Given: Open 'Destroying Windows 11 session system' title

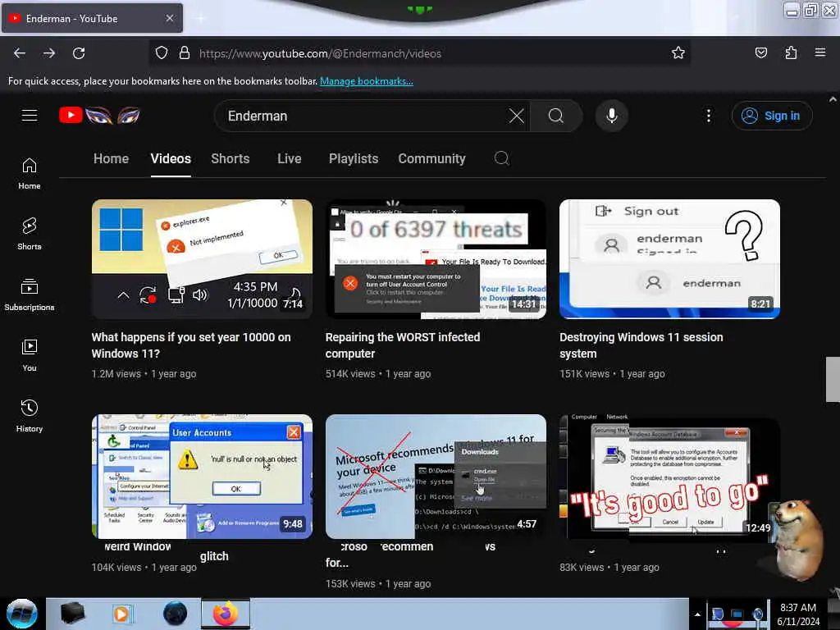Looking at the screenshot, I should (x=641, y=345).
